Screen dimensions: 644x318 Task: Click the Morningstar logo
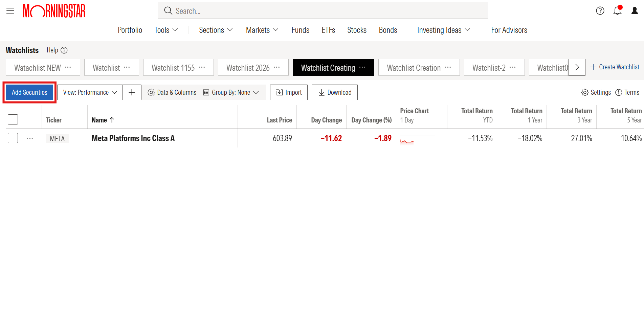54,11
